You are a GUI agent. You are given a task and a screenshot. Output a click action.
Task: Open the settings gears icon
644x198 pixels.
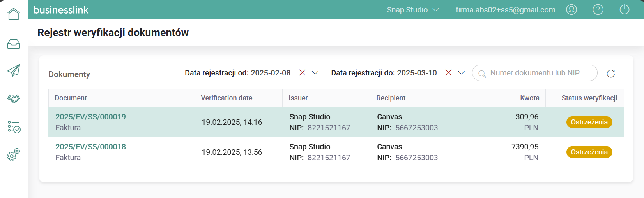14,154
